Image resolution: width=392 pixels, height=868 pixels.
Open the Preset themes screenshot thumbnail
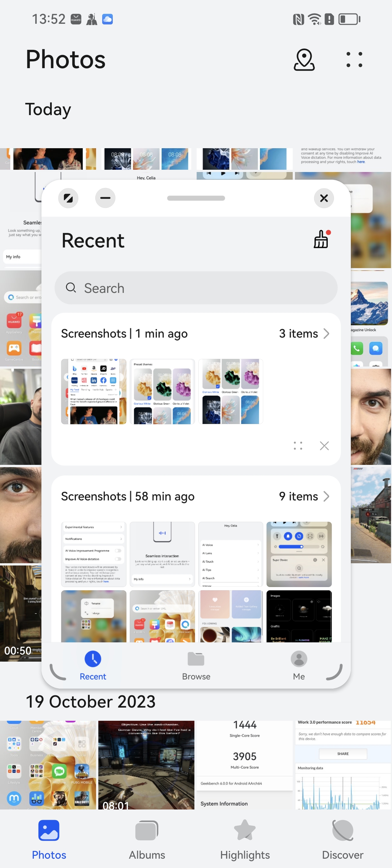[x=162, y=391]
